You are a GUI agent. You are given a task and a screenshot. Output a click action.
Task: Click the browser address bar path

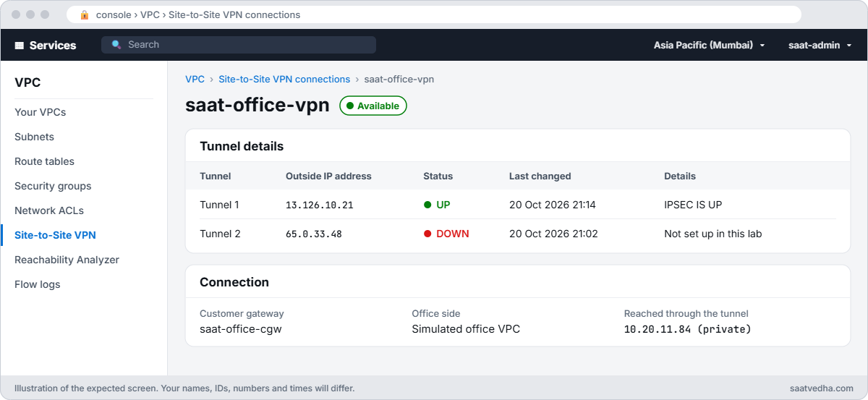tap(197, 14)
